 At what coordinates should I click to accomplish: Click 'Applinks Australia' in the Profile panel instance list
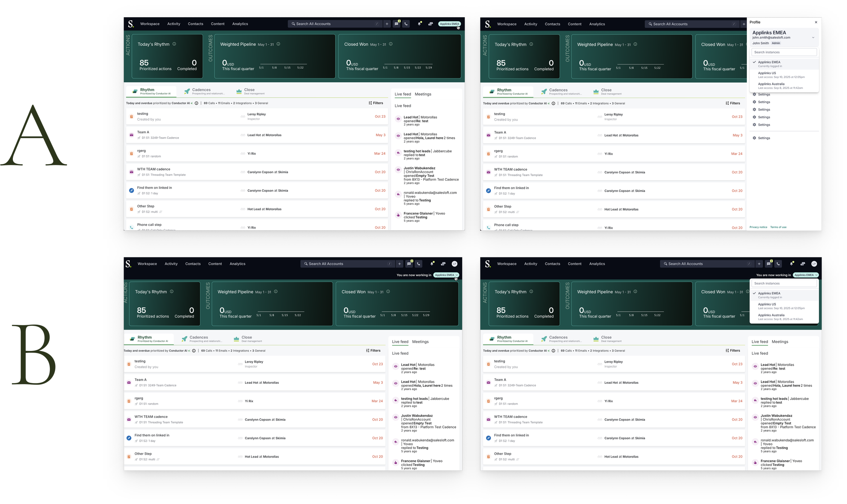[784, 86]
